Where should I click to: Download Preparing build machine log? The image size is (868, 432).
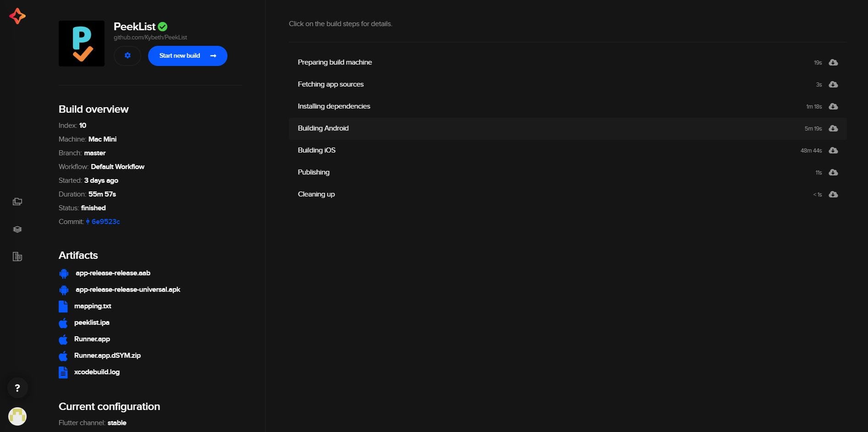click(834, 62)
